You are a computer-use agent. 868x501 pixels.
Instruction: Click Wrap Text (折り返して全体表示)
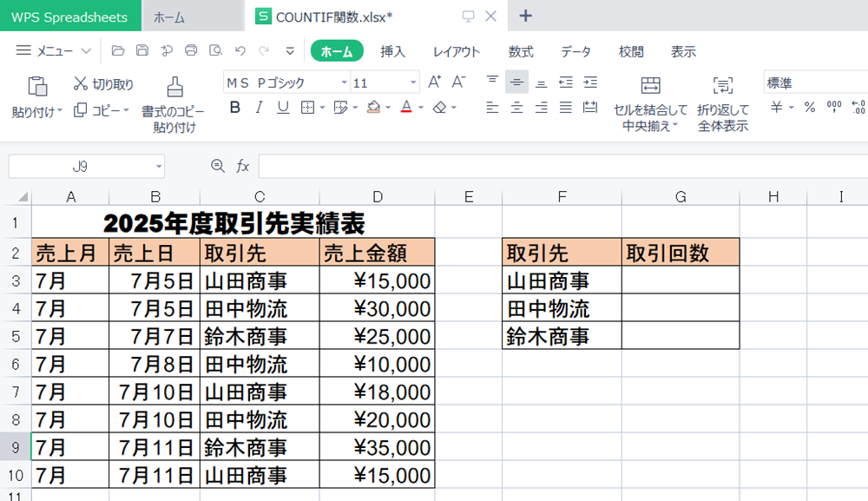tap(723, 105)
